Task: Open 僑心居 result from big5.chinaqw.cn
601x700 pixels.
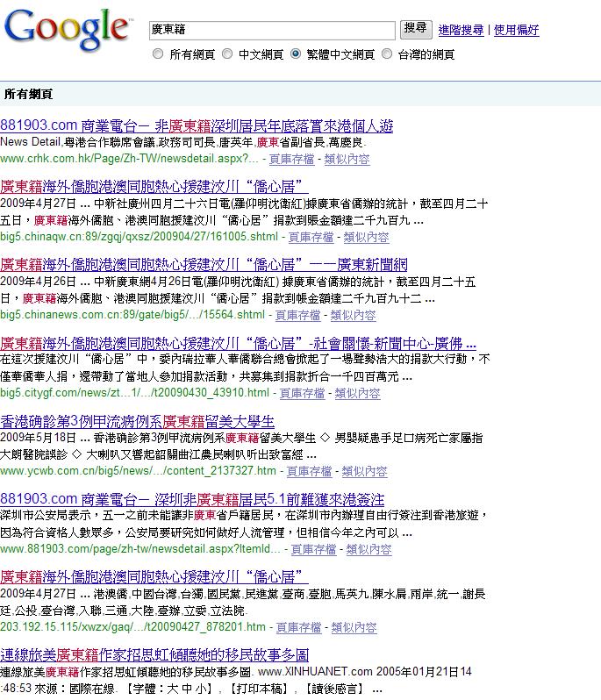Action: click(x=154, y=187)
